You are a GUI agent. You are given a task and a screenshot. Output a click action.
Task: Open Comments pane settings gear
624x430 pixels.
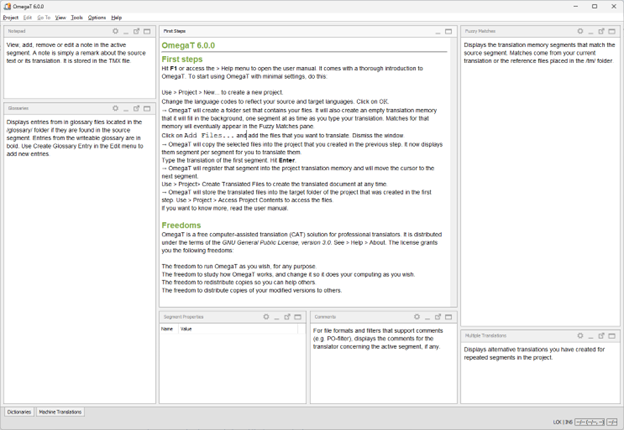(417, 317)
